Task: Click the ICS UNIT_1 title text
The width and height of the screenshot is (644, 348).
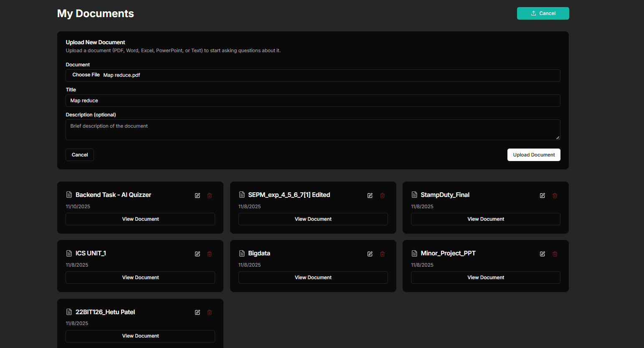Action: click(91, 253)
